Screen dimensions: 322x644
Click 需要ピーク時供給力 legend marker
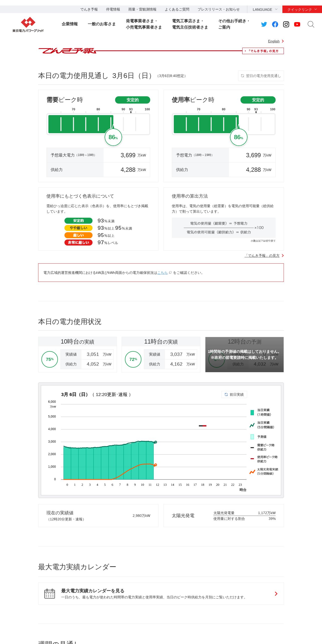coord(252,447)
